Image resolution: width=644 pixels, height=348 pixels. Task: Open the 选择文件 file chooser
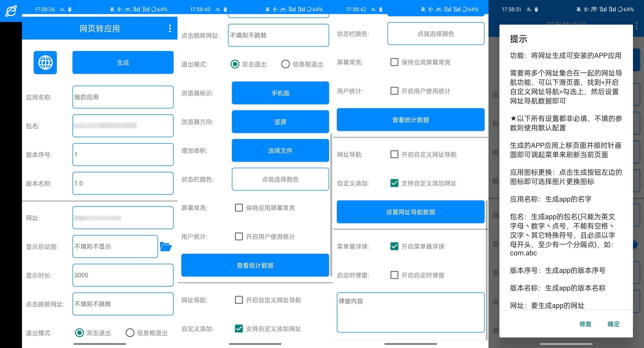click(x=280, y=151)
